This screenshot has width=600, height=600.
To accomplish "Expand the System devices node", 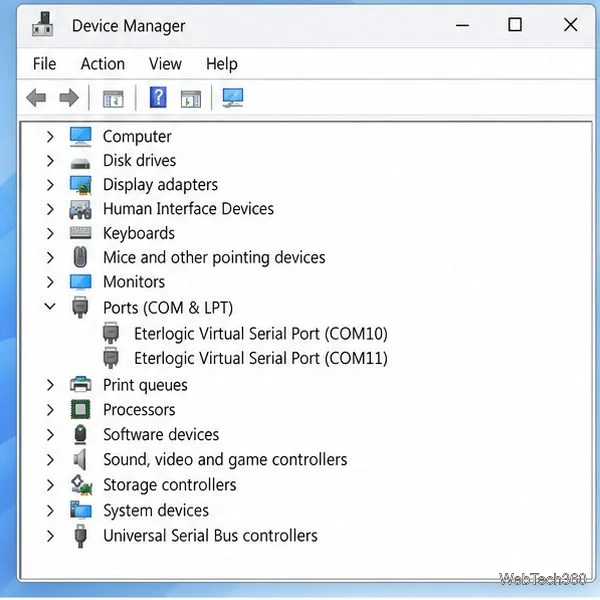I will [x=50, y=510].
